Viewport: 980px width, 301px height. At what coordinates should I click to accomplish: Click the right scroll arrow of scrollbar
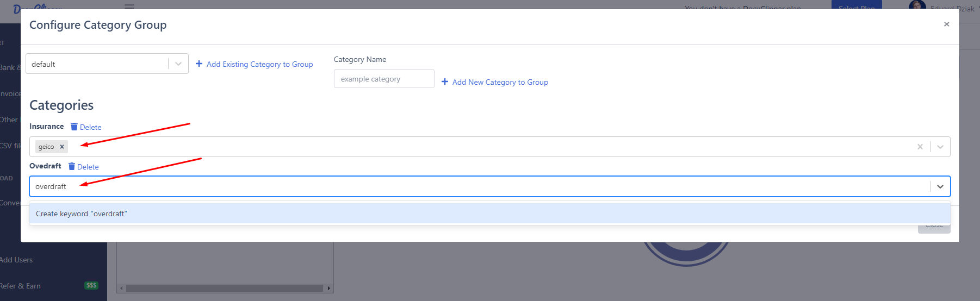tap(328, 289)
